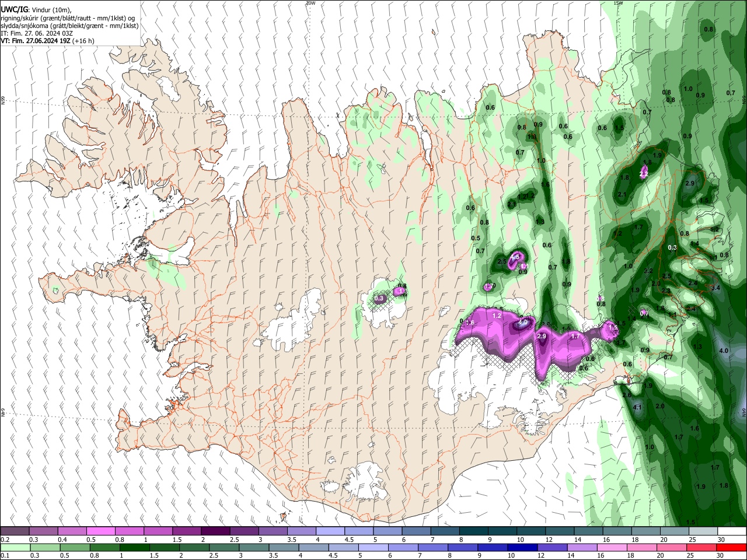Select the upper row legend swatch labeled 1.5
The height and width of the screenshot is (560, 747).
coord(187,531)
